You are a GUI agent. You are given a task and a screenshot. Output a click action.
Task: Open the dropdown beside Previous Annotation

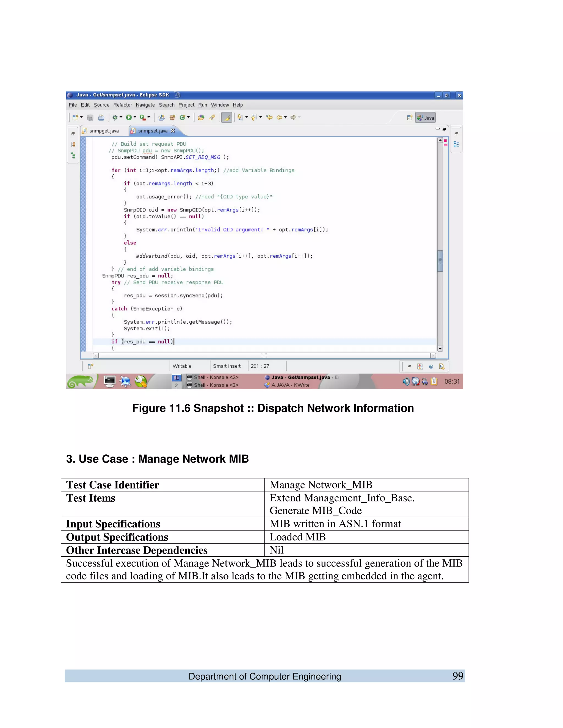261,117
